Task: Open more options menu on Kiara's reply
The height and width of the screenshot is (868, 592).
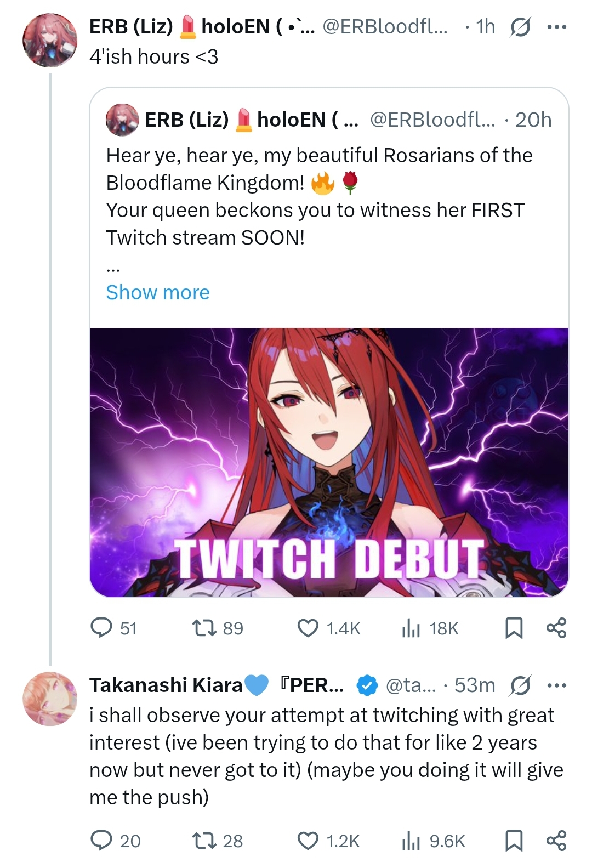Action: [556, 685]
